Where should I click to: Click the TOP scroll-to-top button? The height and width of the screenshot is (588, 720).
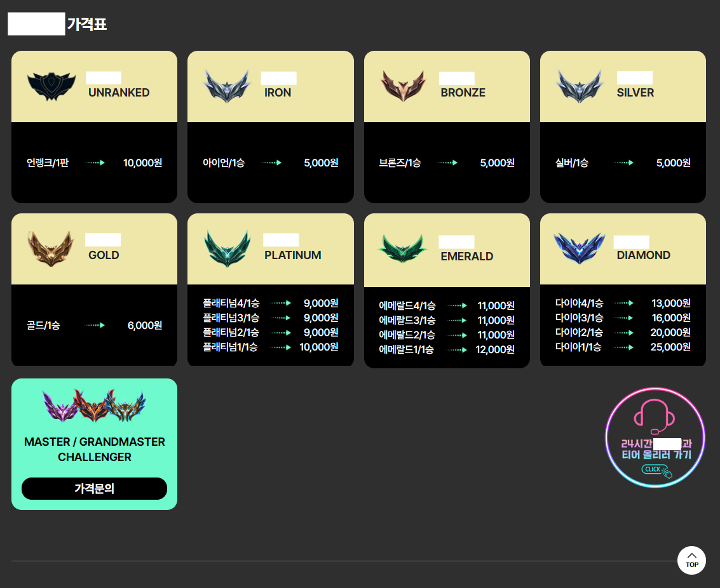click(x=691, y=560)
